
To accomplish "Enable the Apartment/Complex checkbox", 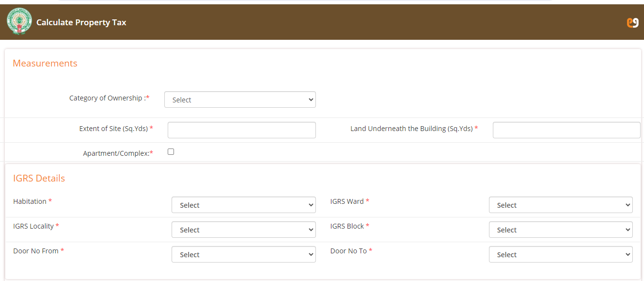I will (171, 151).
